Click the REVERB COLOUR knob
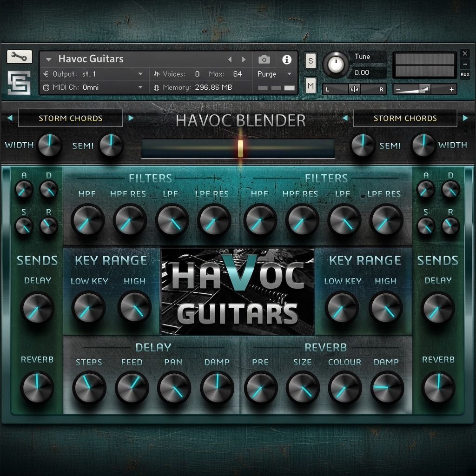This screenshot has width=476, height=476. pos(344,388)
